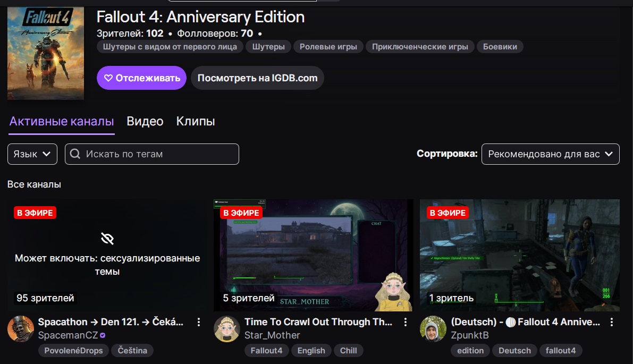
Task: Click the Зрителей: 102 viewer count
Action: (x=130, y=33)
